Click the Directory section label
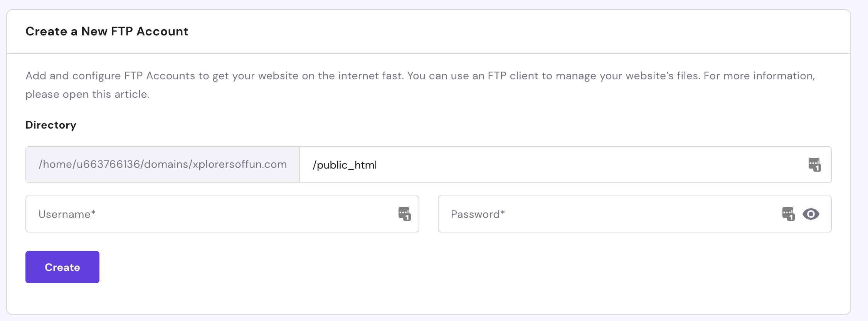This screenshot has height=321, width=868. pyautogui.click(x=50, y=124)
